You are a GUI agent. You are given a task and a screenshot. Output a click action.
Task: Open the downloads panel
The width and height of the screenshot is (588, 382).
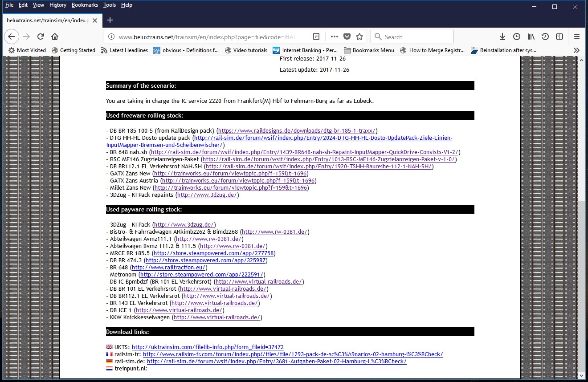click(x=502, y=37)
